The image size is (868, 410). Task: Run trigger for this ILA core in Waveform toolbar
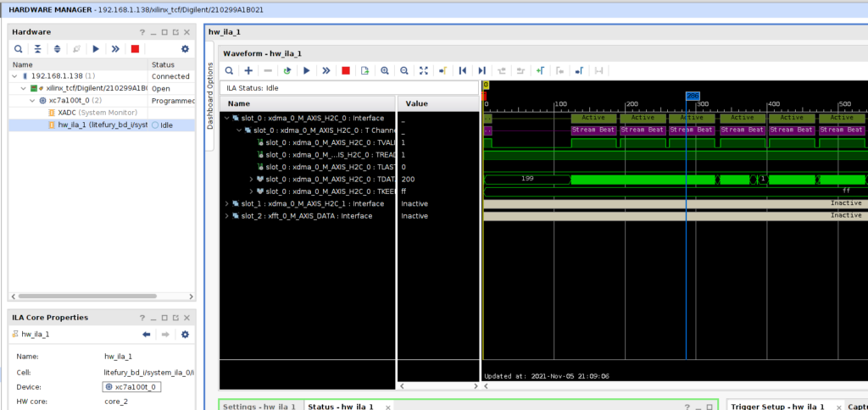click(306, 71)
